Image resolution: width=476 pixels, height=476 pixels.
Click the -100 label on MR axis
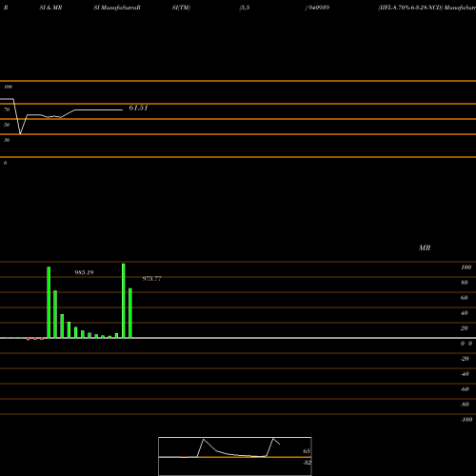coord(466,420)
